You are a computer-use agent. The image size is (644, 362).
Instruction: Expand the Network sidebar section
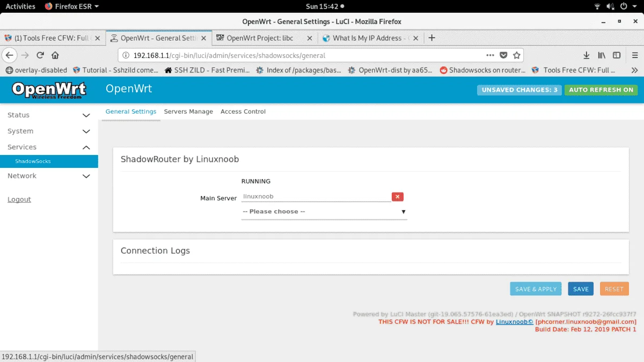(49, 176)
